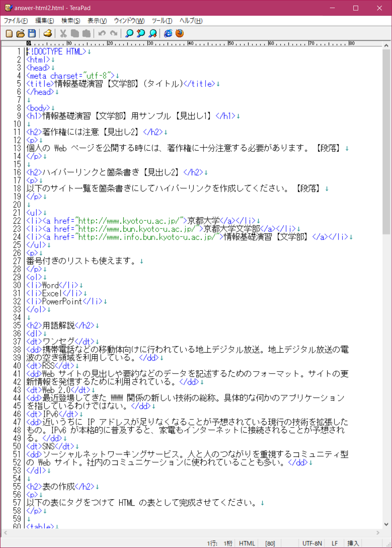392x548 pixels.
Task: Click the Find Previous magnifier icon
Action: [x=141, y=33]
